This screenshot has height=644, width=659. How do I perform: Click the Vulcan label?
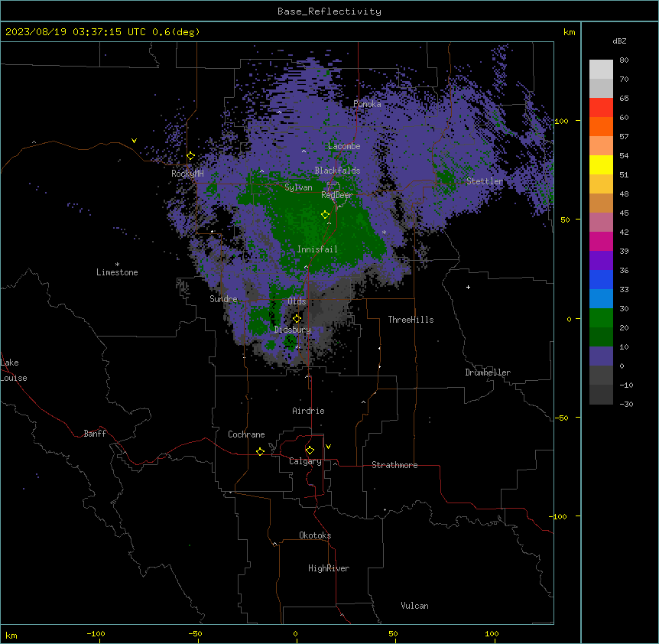point(415,606)
